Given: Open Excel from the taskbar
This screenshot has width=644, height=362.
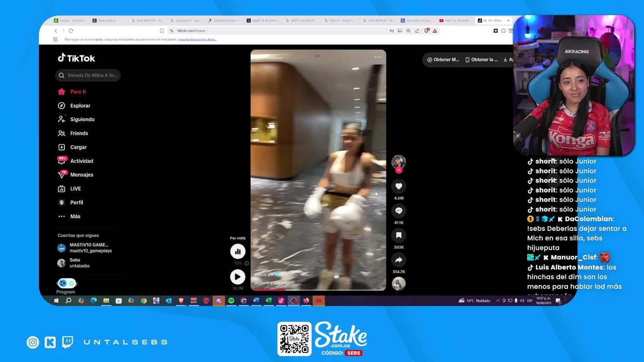Looking at the screenshot, I should 269,301.
